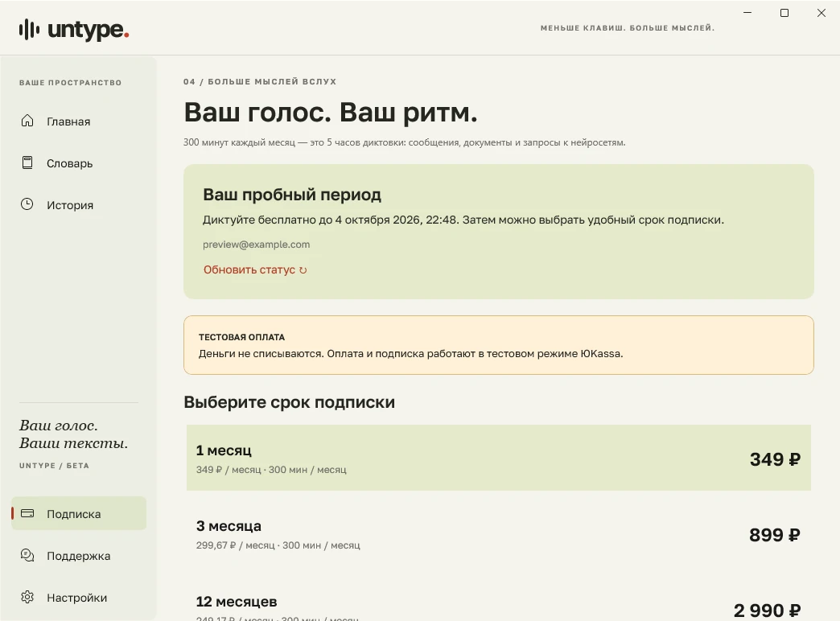Click the МЕНЬШЕ КЛАВИШ. БОЛЬШЕ МЫСЛЕЙ. tagline
Screen dimensions: 840x621
[x=628, y=28]
